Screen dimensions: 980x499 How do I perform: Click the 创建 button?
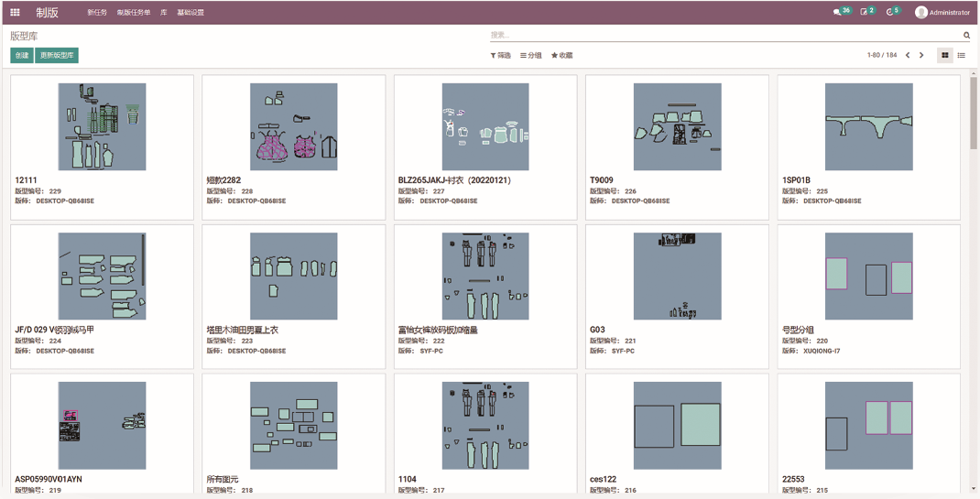21,56
